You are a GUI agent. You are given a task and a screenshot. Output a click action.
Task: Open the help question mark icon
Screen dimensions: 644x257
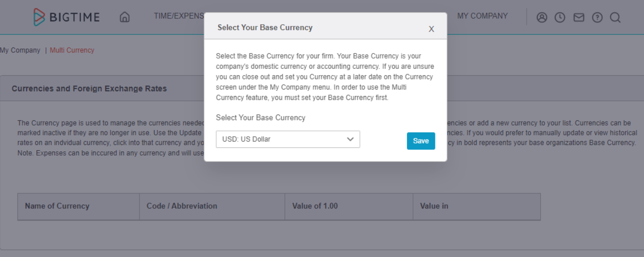pyautogui.click(x=597, y=17)
